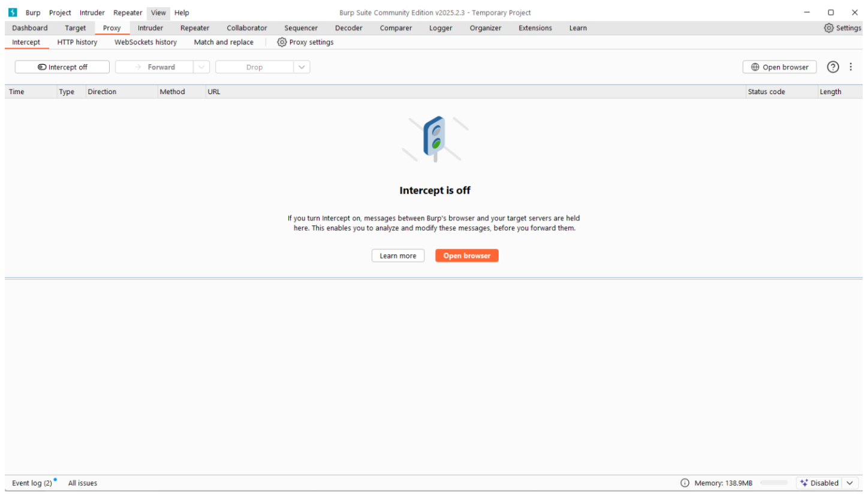The image size is (868, 500).
Task: Switch to the Intruder tab
Action: [150, 28]
